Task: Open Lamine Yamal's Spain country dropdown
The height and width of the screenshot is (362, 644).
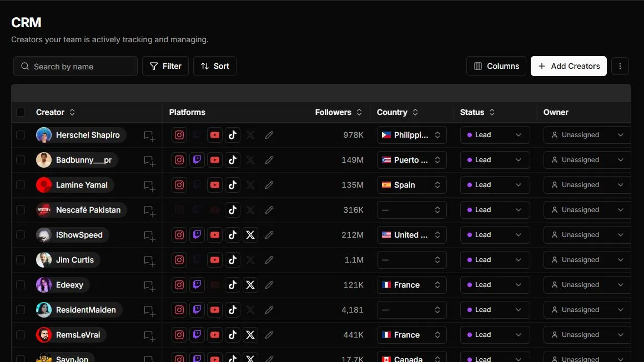Action: click(x=411, y=185)
